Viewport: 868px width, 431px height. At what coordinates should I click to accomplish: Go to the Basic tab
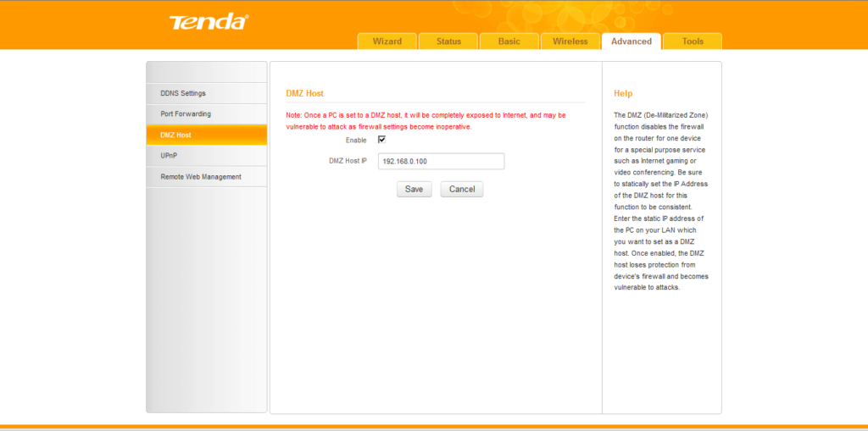[509, 41]
